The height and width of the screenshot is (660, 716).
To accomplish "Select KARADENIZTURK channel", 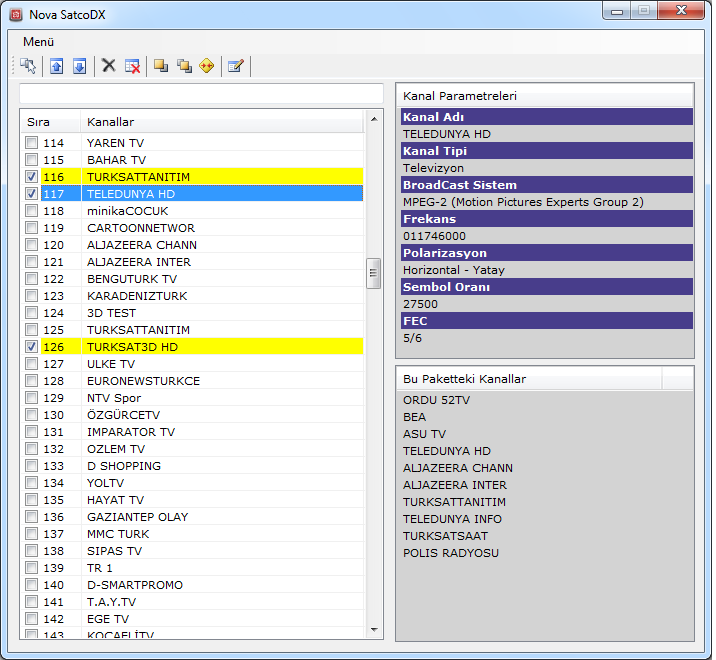I will tap(192, 296).
